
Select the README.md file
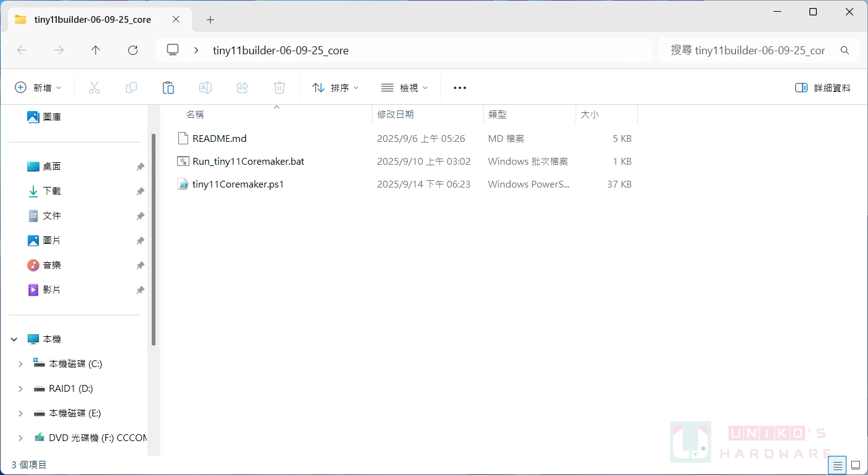220,139
